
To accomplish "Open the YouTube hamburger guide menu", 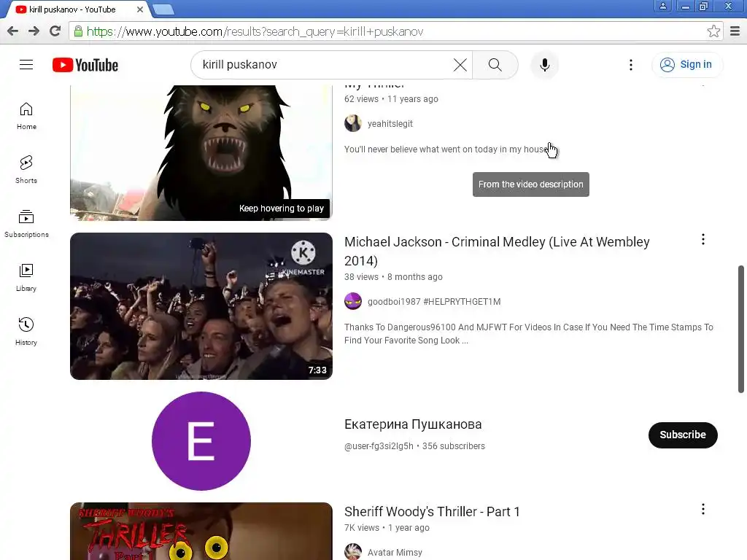I will [26, 65].
